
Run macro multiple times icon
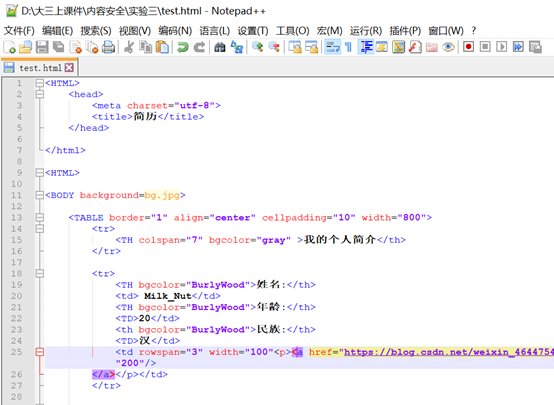518,47
